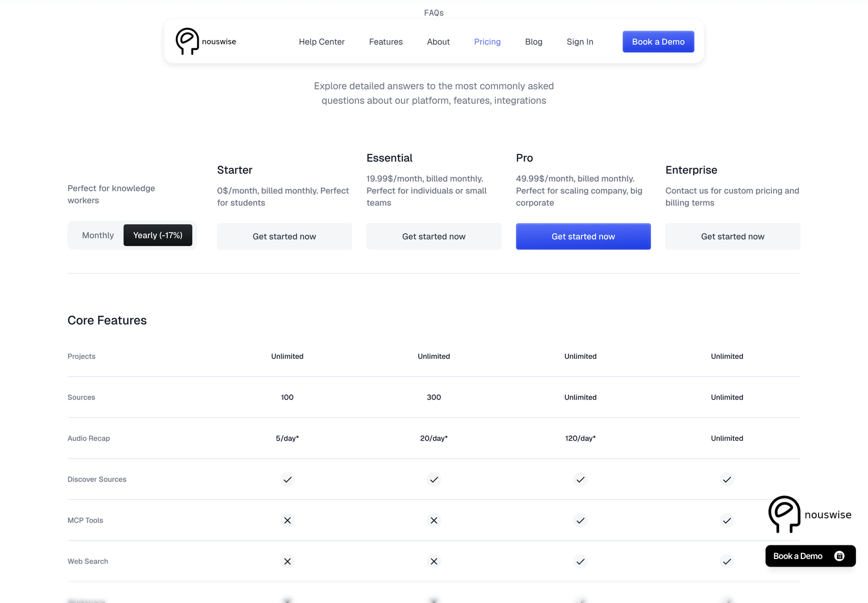
Task: Click Discover Sources checkmark under Pro
Action: pos(580,479)
